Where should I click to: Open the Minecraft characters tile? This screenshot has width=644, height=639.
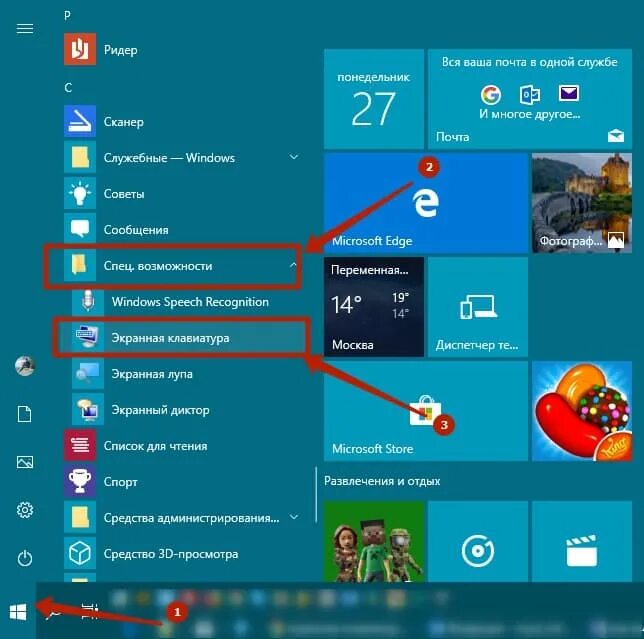pos(374,541)
